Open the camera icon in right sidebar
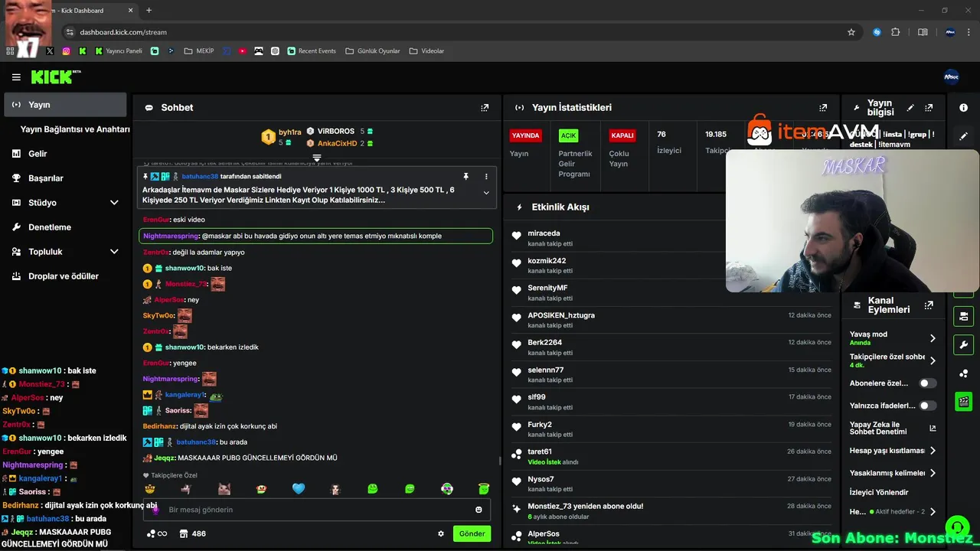980x551 pixels. pyautogui.click(x=964, y=316)
